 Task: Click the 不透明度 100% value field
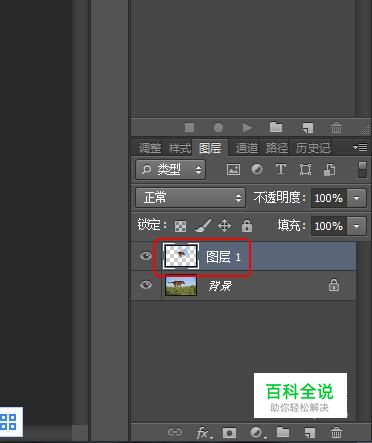(x=329, y=198)
